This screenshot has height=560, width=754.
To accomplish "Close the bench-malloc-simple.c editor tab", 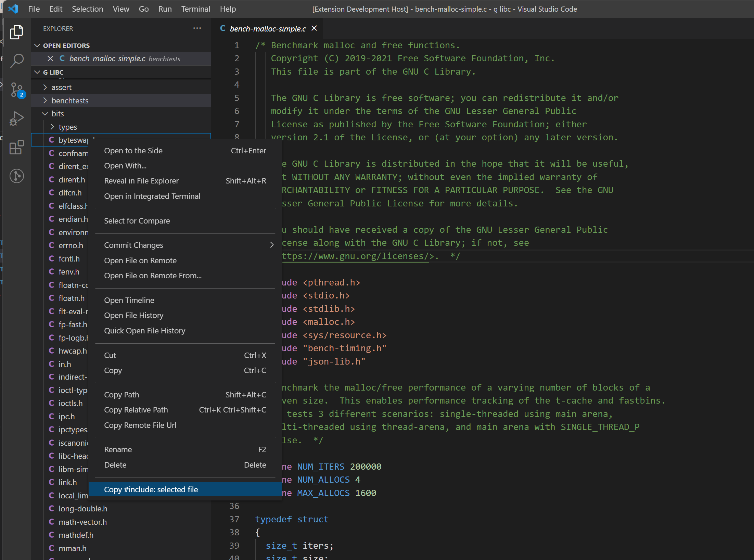I will coord(314,28).
